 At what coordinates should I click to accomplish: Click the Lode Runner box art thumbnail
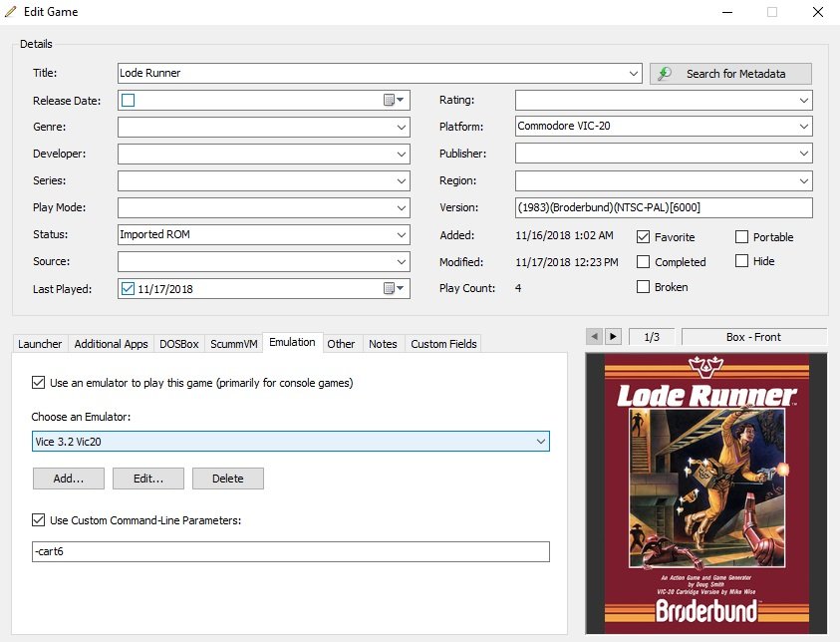pos(706,493)
